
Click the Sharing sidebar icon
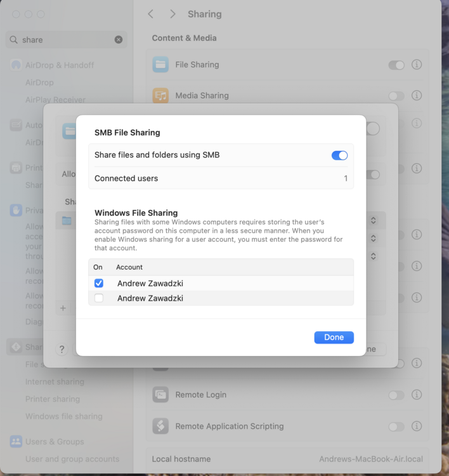pyautogui.click(x=16, y=347)
